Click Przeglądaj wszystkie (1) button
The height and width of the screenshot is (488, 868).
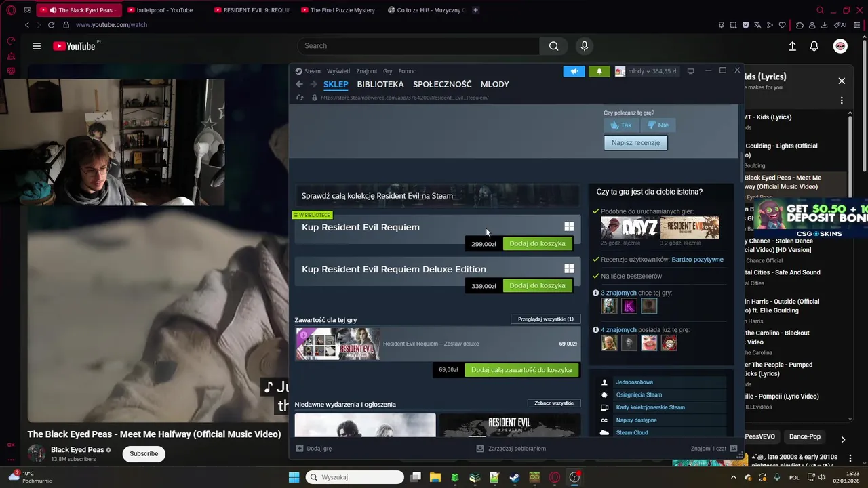point(546,319)
